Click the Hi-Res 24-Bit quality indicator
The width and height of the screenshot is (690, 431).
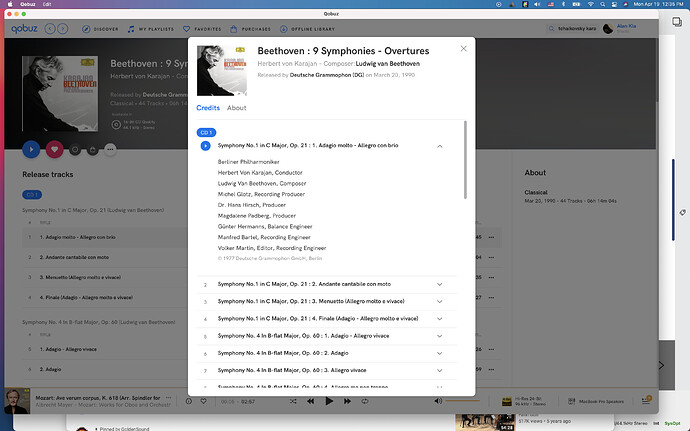point(524,401)
